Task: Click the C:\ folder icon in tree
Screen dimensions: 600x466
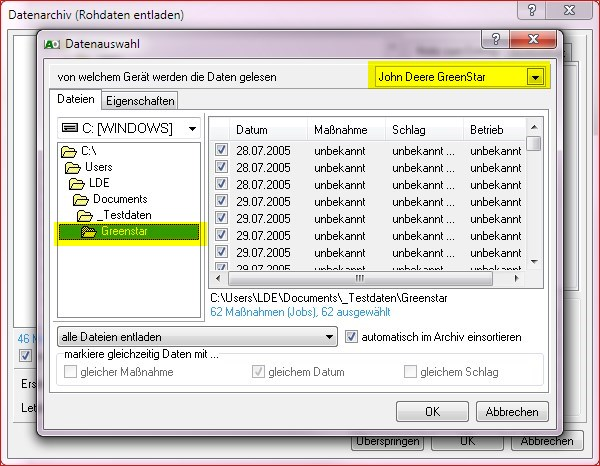Action: click(x=69, y=152)
